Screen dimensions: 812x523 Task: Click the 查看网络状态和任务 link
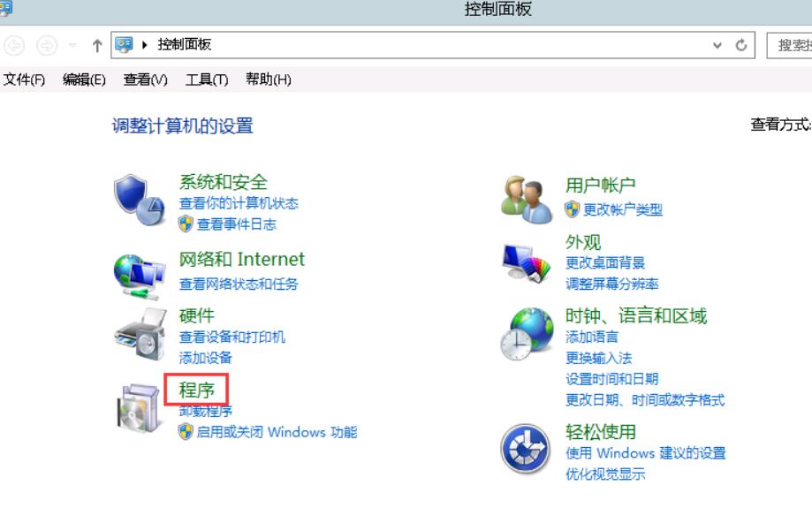coord(239,284)
